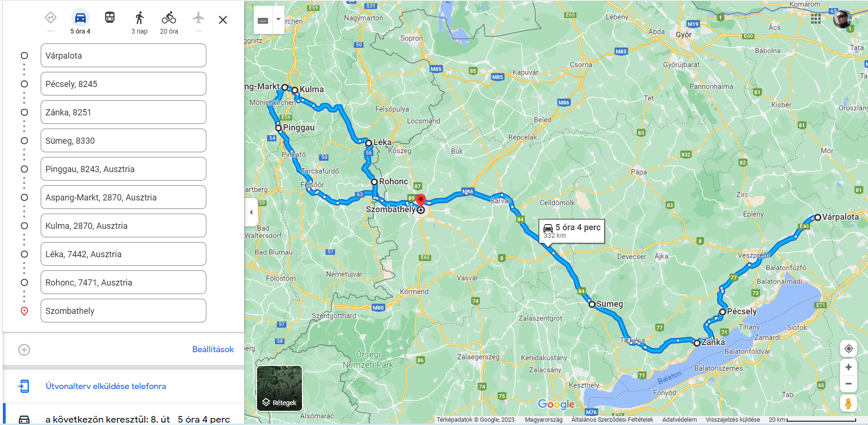Select the cycling travel mode

(x=169, y=18)
